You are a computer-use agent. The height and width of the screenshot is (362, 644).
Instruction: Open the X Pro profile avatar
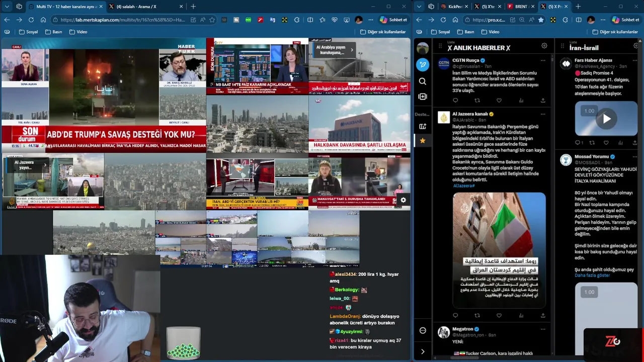[x=423, y=48]
